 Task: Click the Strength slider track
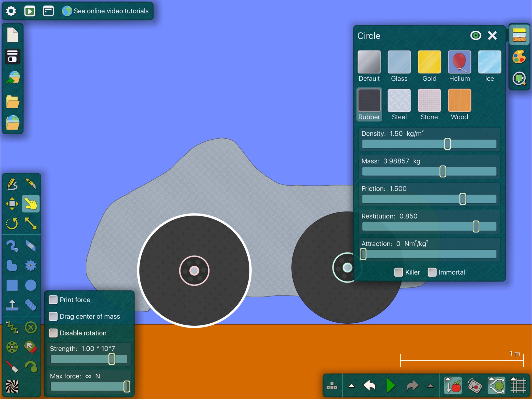[89, 359]
